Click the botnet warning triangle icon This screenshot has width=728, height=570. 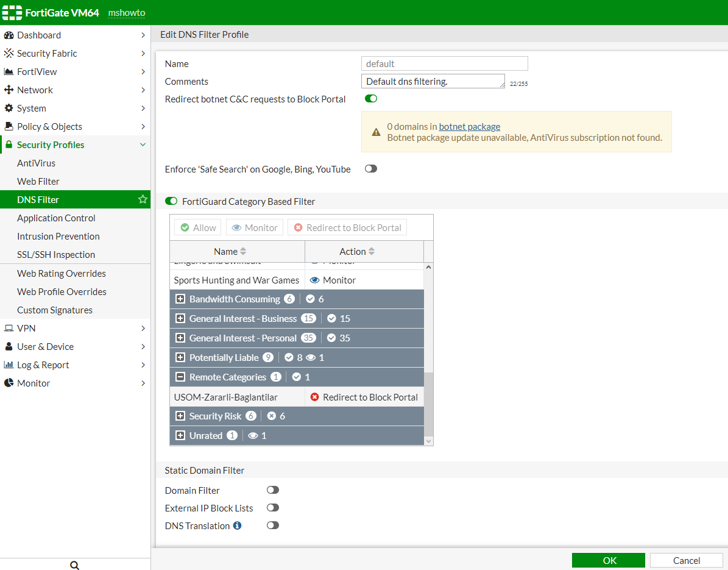click(376, 132)
